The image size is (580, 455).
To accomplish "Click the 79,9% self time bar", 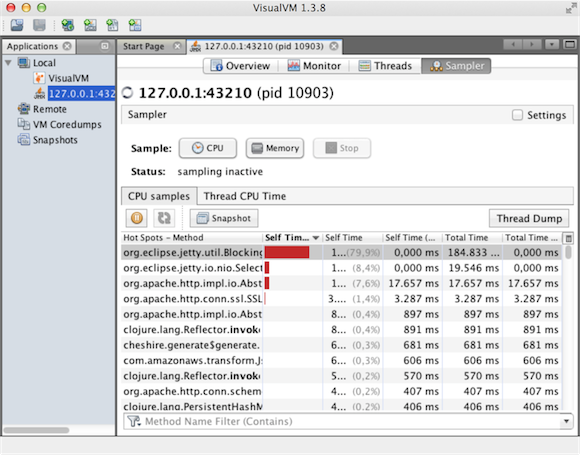I will [287, 252].
